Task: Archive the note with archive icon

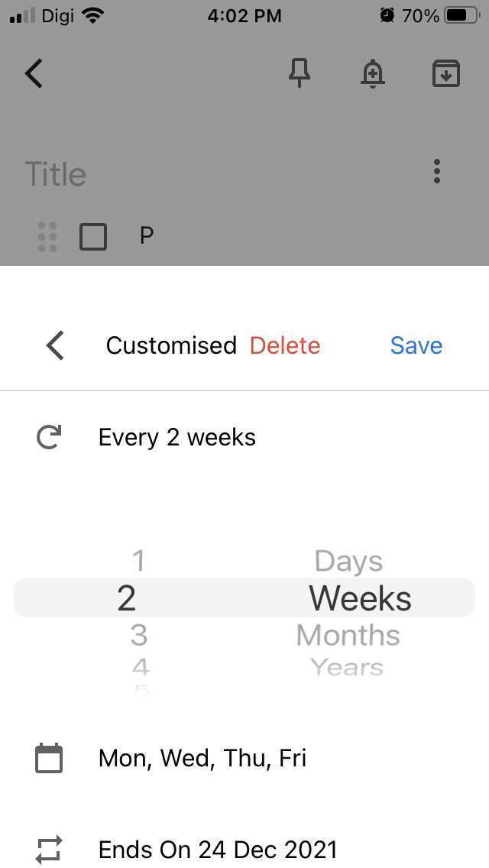Action: [446, 73]
